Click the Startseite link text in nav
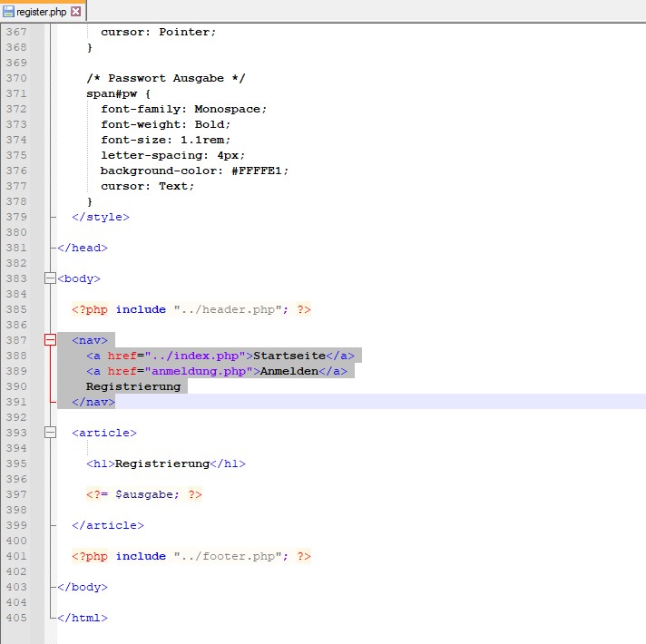This screenshot has height=644, width=646. 289,356
